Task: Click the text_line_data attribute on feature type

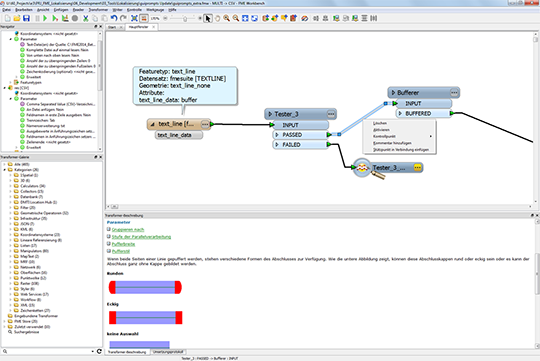Action: (x=179, y=135)
